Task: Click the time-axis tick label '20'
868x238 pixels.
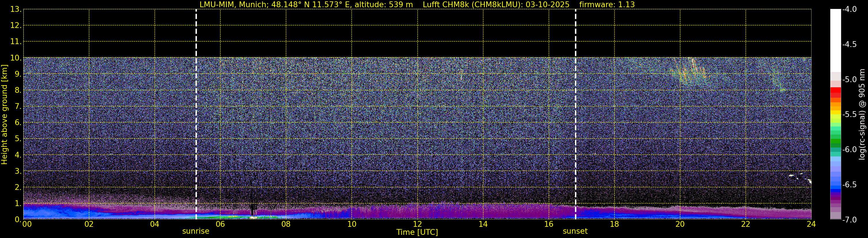Action: coord(680,224)
